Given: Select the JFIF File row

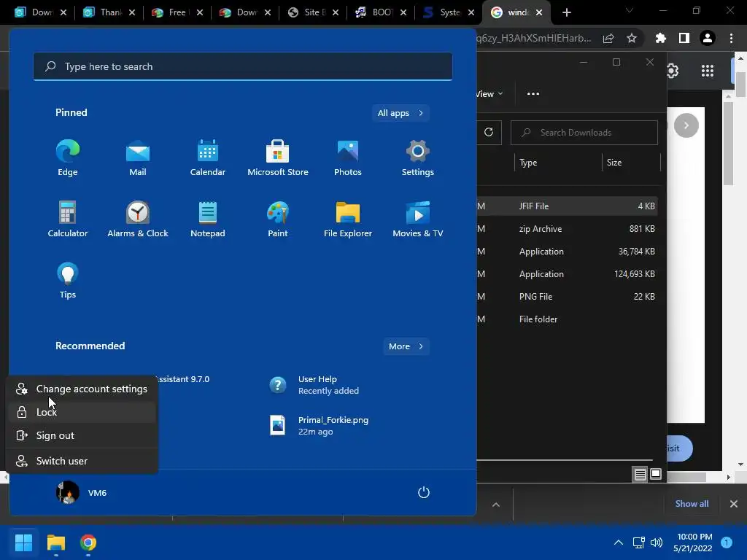Looking at the screenshot, I should [567, 206].
